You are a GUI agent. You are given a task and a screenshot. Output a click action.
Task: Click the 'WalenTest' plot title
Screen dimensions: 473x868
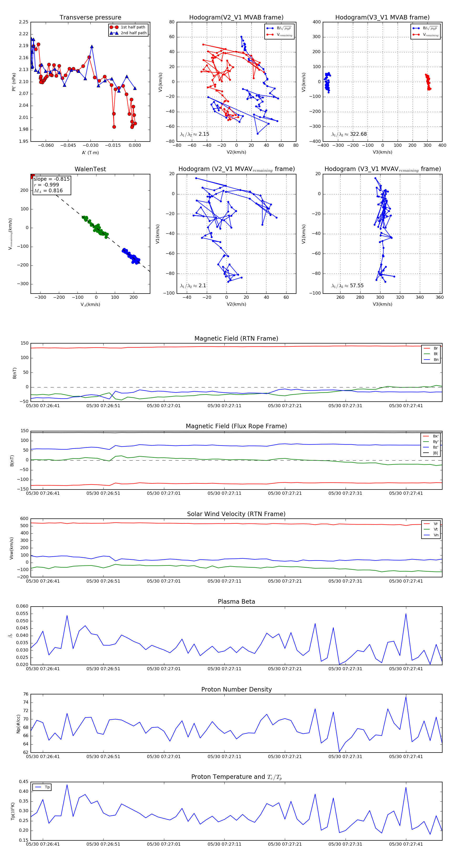pos(90,169)
